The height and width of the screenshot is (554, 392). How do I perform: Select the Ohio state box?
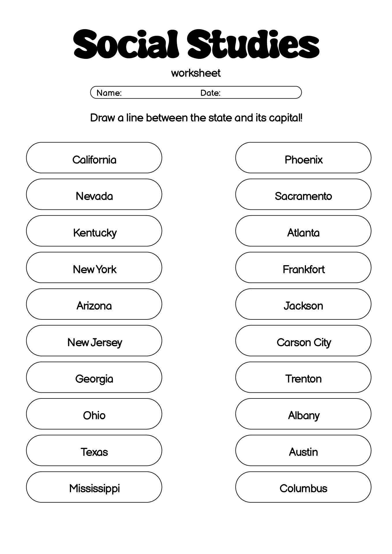(x=94, y=414)
